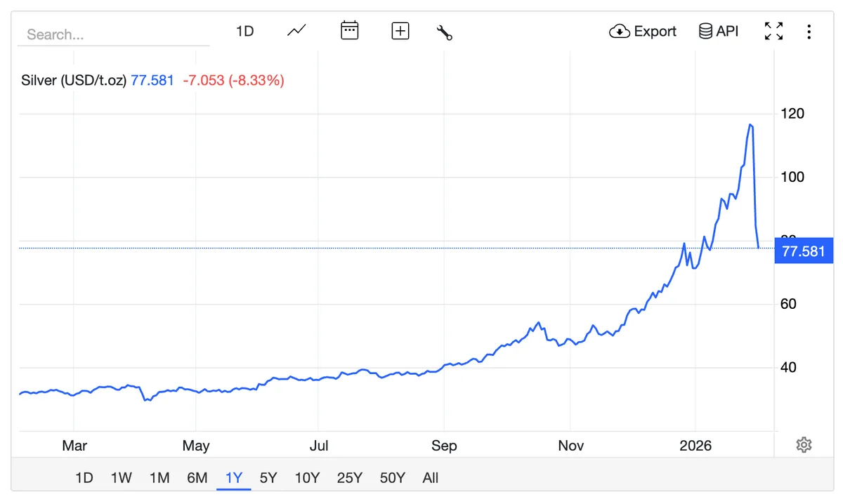Click the Export cloud download button

click(x=643, y=32)
